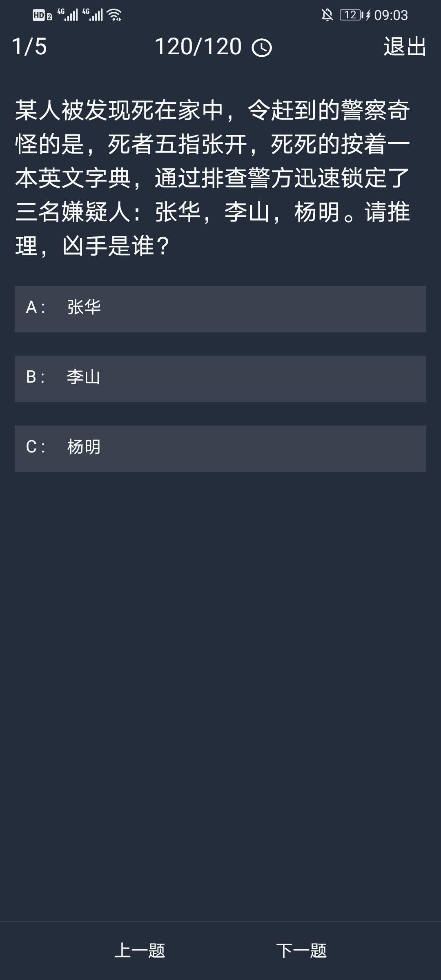441x980 pixels.
Task: Tap the first 4G signal strength icon
Action: tap(68, 15)
